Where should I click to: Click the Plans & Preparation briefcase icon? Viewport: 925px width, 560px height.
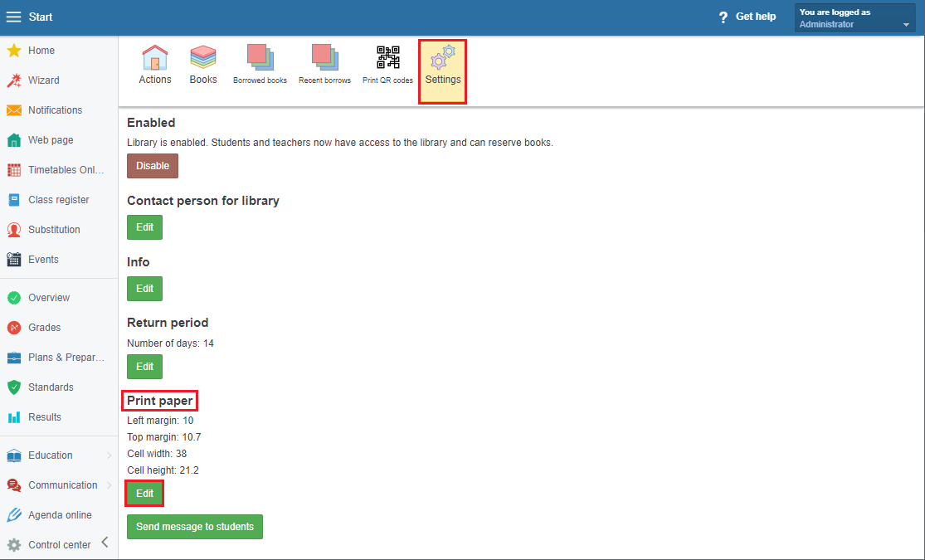coord(14,358)
